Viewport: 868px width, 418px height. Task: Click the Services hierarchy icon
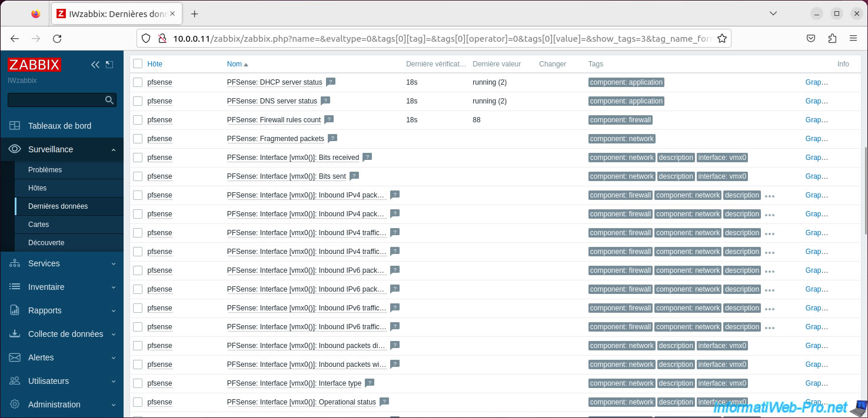tap(15, 263)
